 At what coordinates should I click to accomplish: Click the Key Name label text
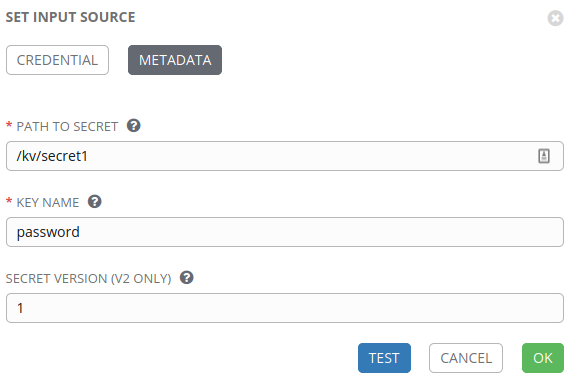coord(48,203)
